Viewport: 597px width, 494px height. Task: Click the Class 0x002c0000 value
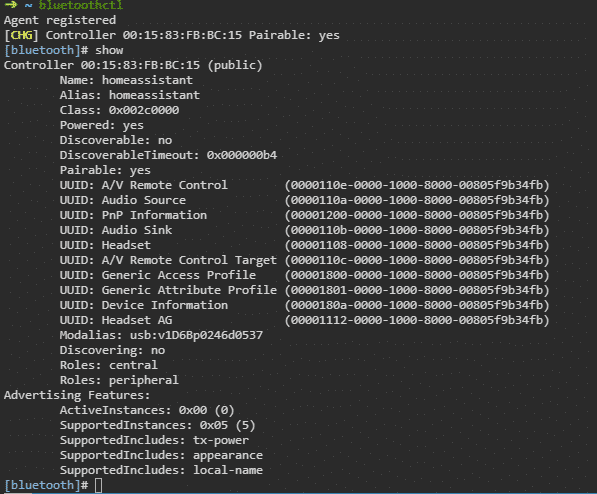(144, 110)
